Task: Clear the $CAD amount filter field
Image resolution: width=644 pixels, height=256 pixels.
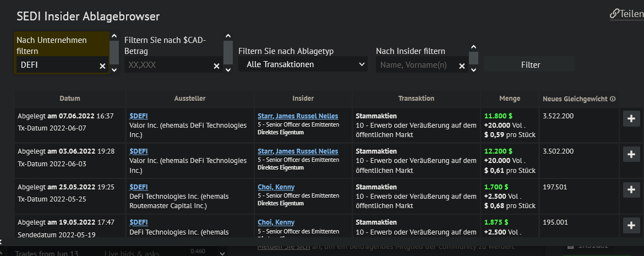Action: [x=216, y=66]
